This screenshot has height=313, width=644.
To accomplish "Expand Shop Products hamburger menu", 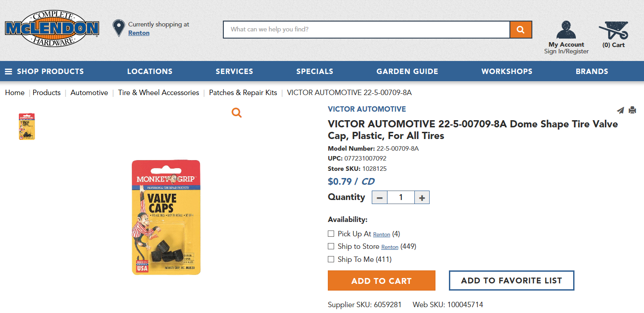I will tap(44, 71).
